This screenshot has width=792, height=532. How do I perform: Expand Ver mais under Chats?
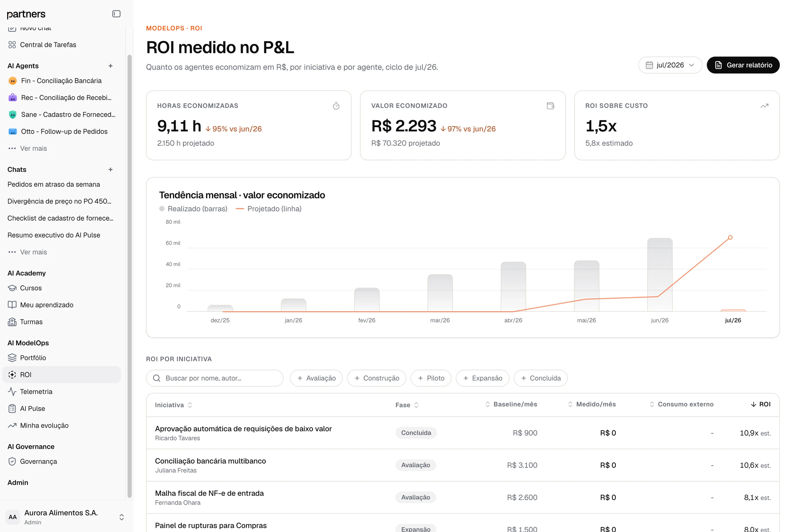28,252
